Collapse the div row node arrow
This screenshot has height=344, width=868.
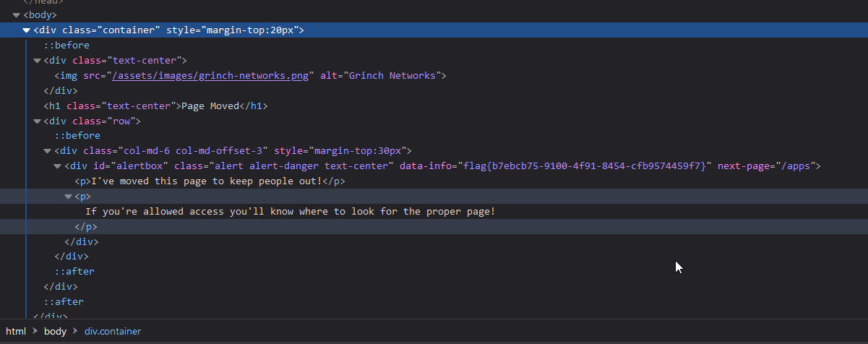coord(38,121)
